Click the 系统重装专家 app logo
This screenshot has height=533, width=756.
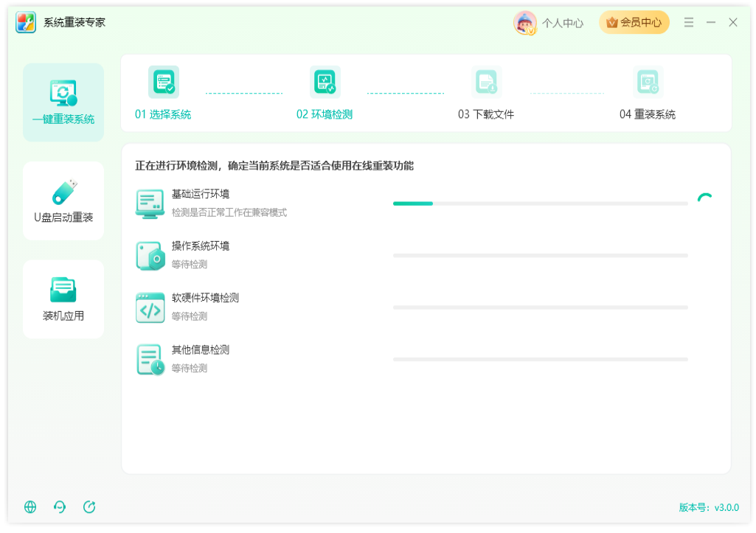point(26,22)
